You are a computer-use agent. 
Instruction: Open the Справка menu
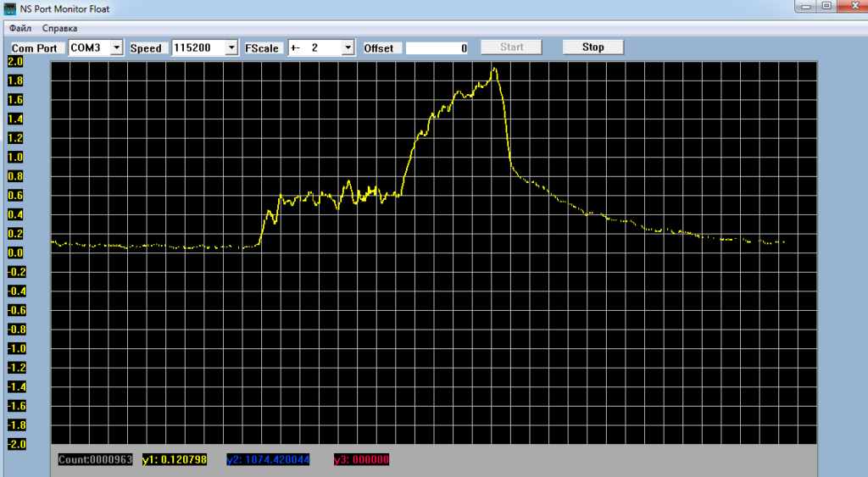tap(59, 28)
